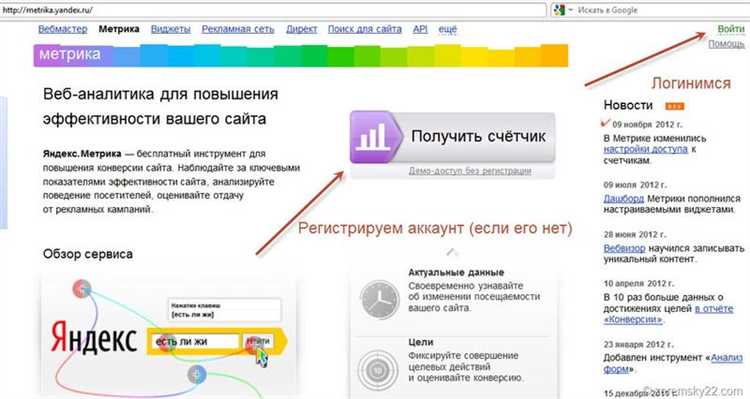Open в отчёте «Конверсии» link
This screenshot has width=750, height=399.
tap(668, 314)
